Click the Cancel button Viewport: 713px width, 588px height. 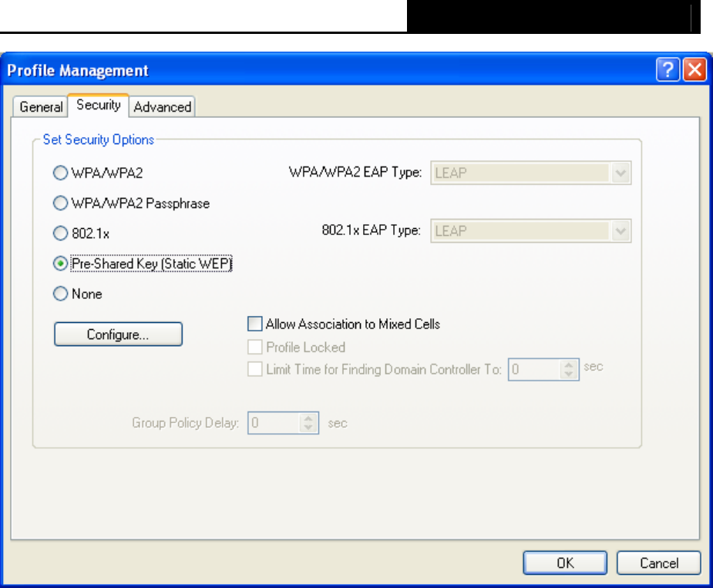point(659,563)
